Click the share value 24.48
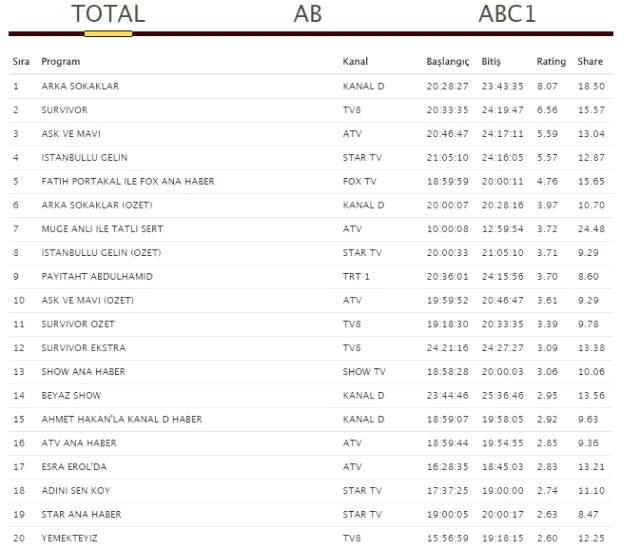 [x=591, y=229]
